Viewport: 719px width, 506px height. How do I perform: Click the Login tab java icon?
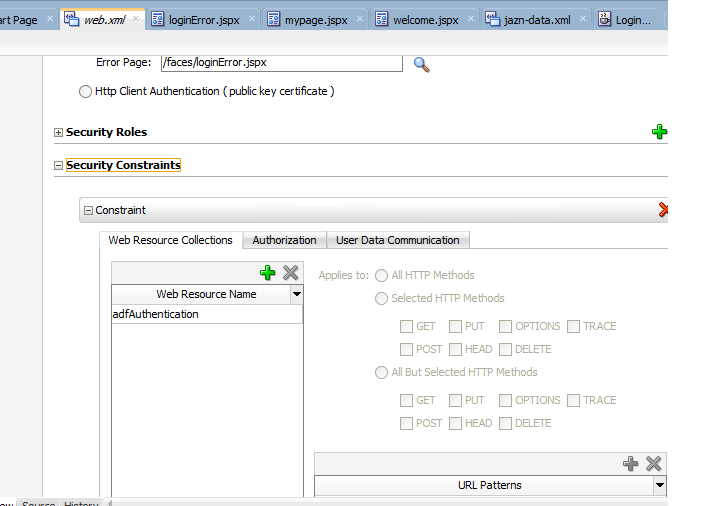click(605, 19)
